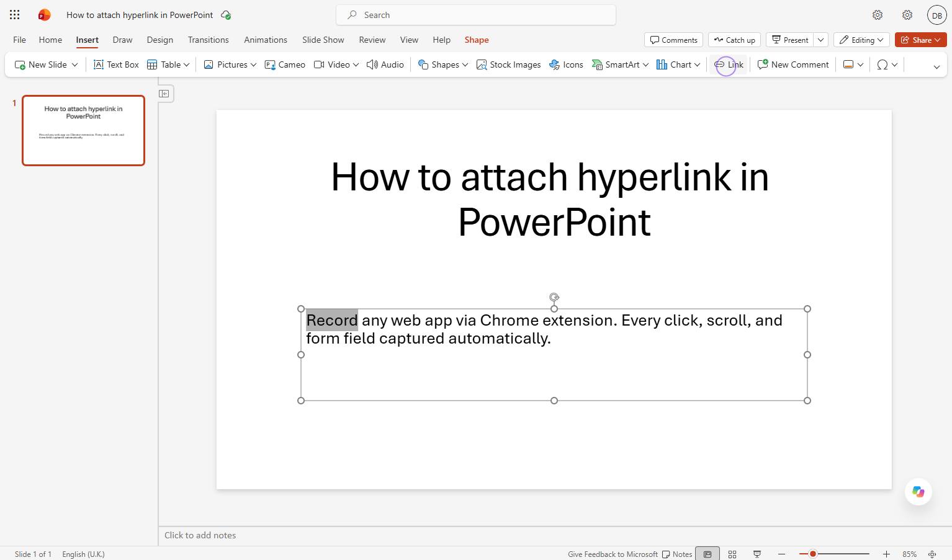Insert an Audio clip
Viewport: 952px width, 560px height.
(385, 64)
